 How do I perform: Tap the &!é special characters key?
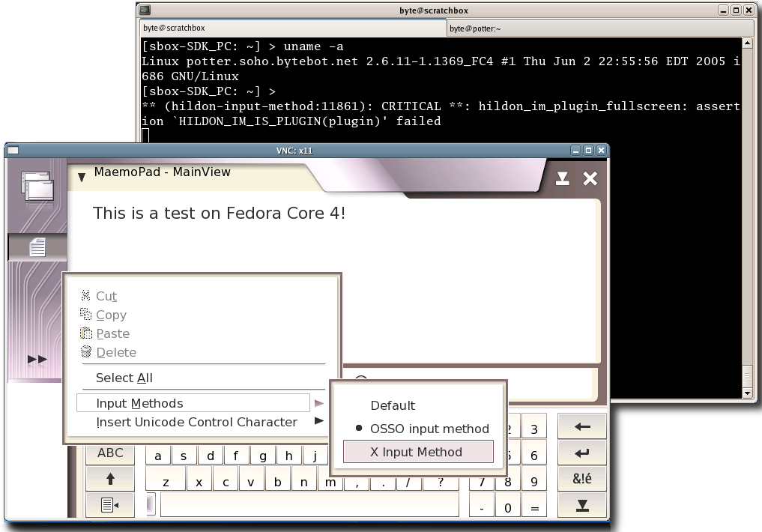coord(582,479)
